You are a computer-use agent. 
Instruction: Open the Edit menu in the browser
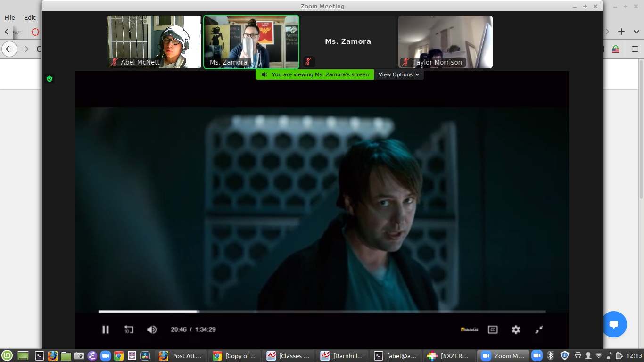(30, 17)
